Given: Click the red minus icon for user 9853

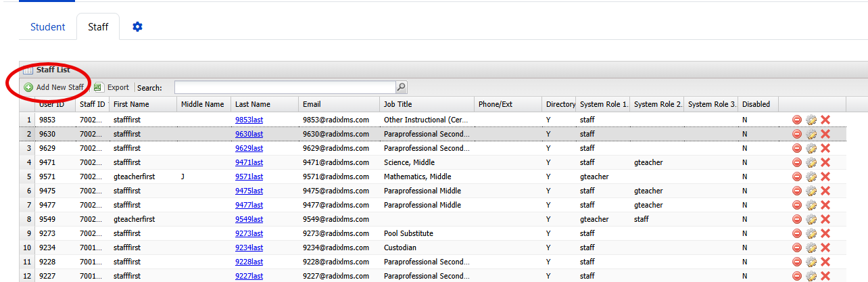Looking at the screenshot, I should pos(797,120).
